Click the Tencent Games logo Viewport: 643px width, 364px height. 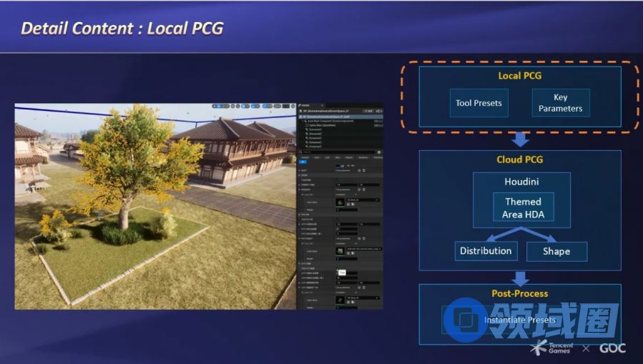click(x=552, y=348)
